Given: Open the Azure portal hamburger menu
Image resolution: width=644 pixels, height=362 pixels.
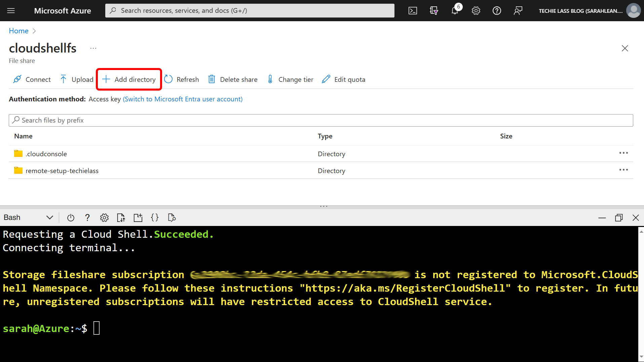Looking at the screenshot, I should pos(11,10).
